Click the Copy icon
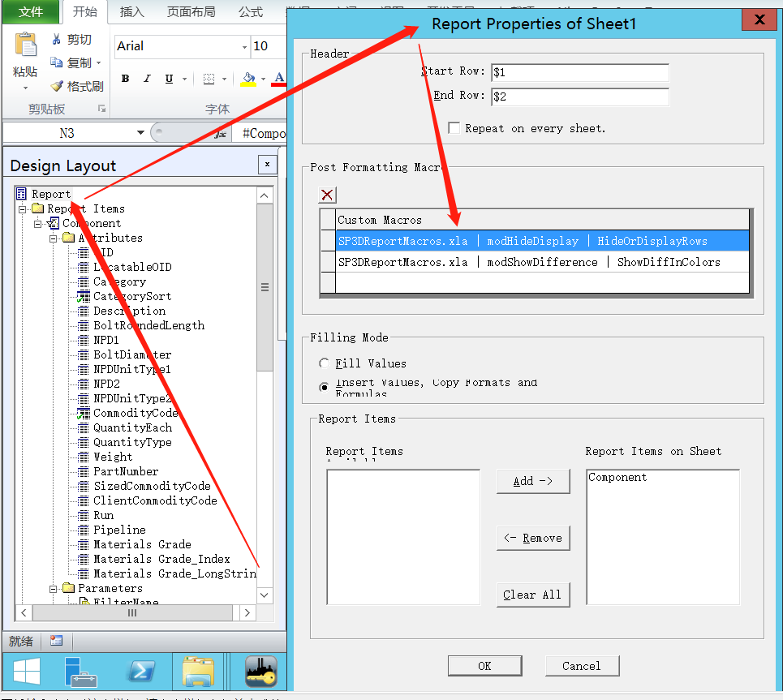783x700 pixels. click(x=57, y=62)
